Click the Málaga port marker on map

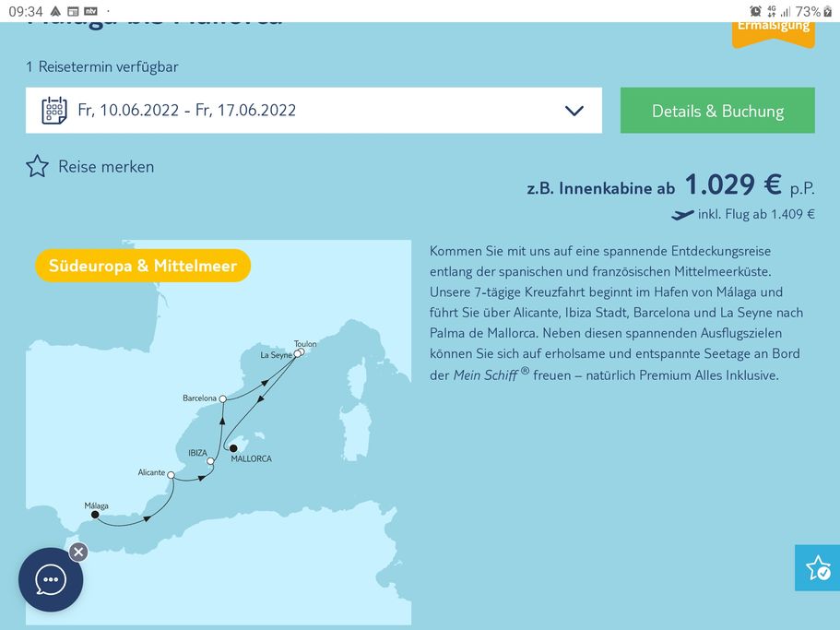[95, 515]
